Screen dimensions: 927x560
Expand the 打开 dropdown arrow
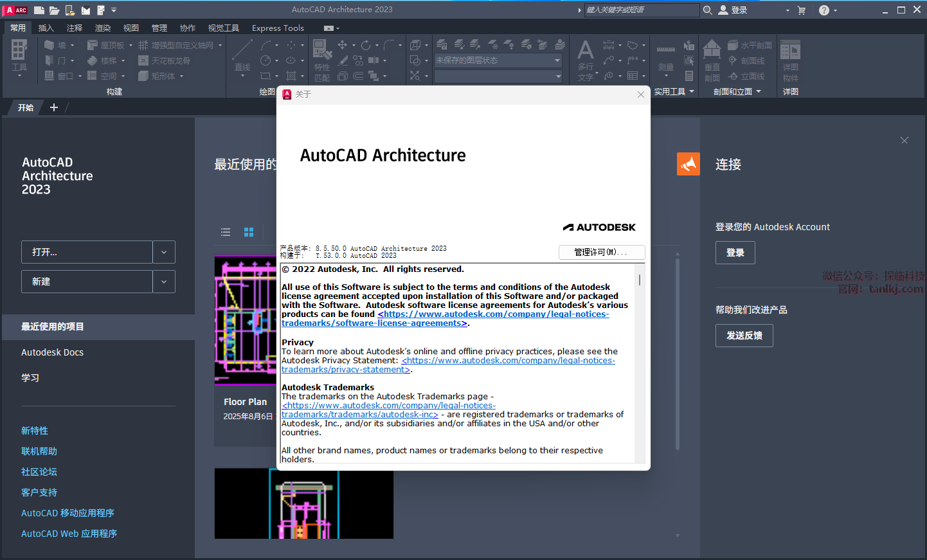pos(164,252)
